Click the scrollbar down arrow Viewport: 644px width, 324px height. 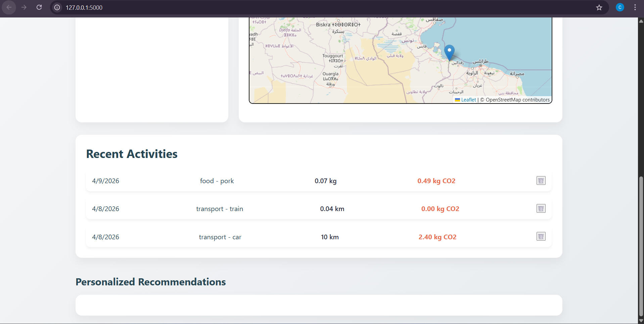click(x=641, y=321)
